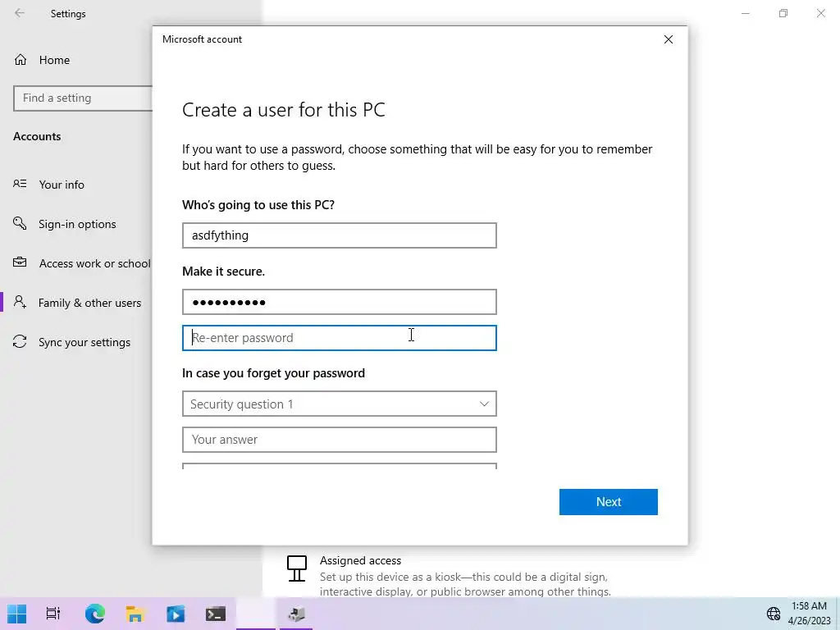This screenshot has width=840, height=630.
Task: Click the Accounts heading in the sidebar
Action: 37,136
